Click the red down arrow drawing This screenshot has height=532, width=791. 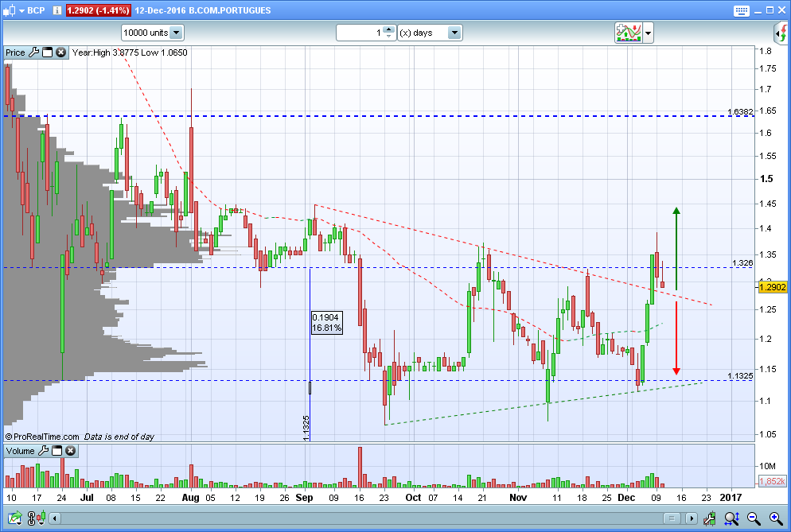pyautogui.click(x=676, y=338)
